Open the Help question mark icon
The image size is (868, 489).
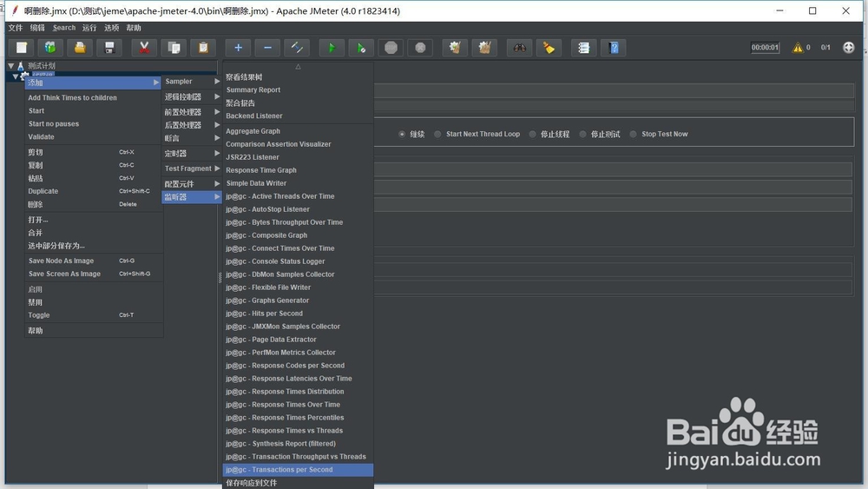coord(614,48)
